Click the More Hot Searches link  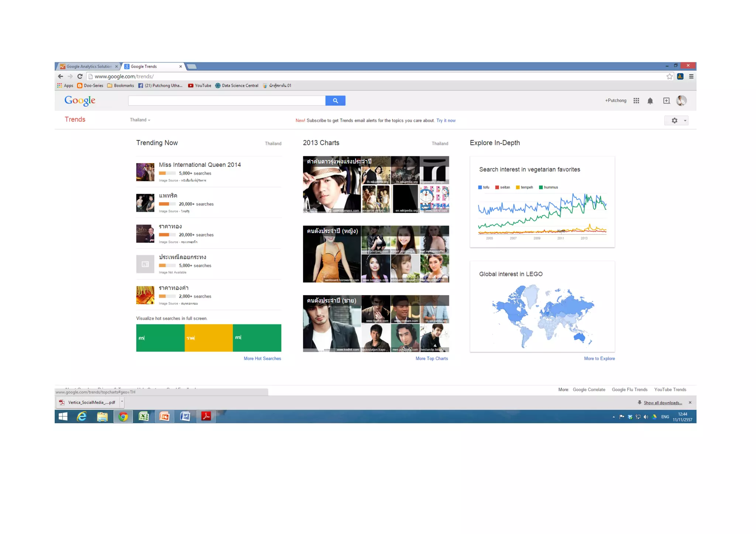(x=262, y=358)
